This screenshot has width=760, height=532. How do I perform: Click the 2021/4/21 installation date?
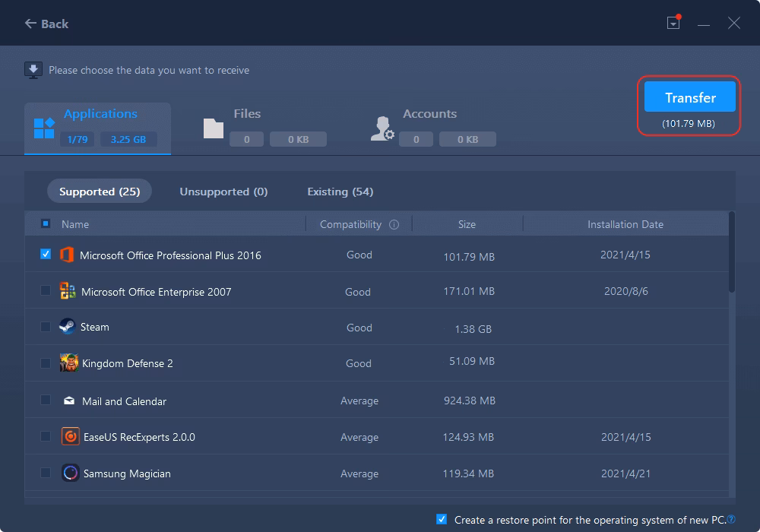tap(625, 473)
